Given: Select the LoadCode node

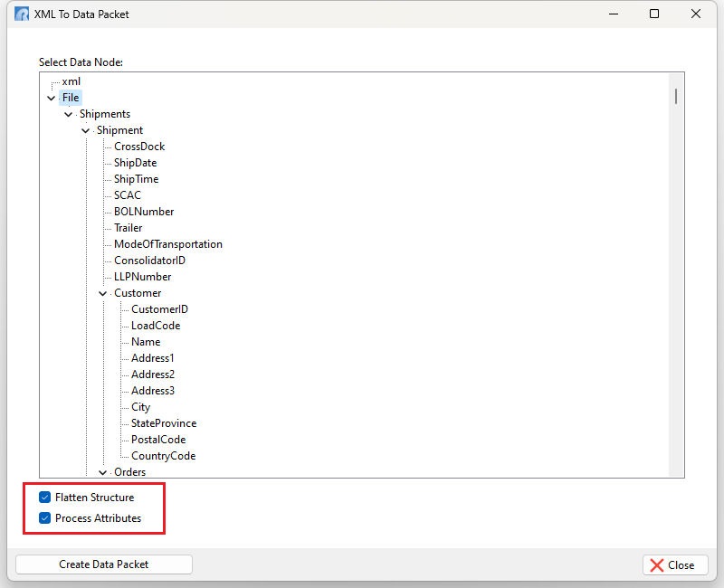Looking at the screenshot, I should (x=156, y=326).
